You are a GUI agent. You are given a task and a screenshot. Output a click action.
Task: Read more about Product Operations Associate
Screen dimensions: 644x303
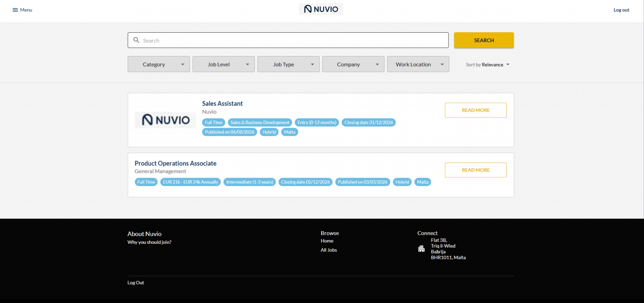pyautogui.click(x=476, y=170)
